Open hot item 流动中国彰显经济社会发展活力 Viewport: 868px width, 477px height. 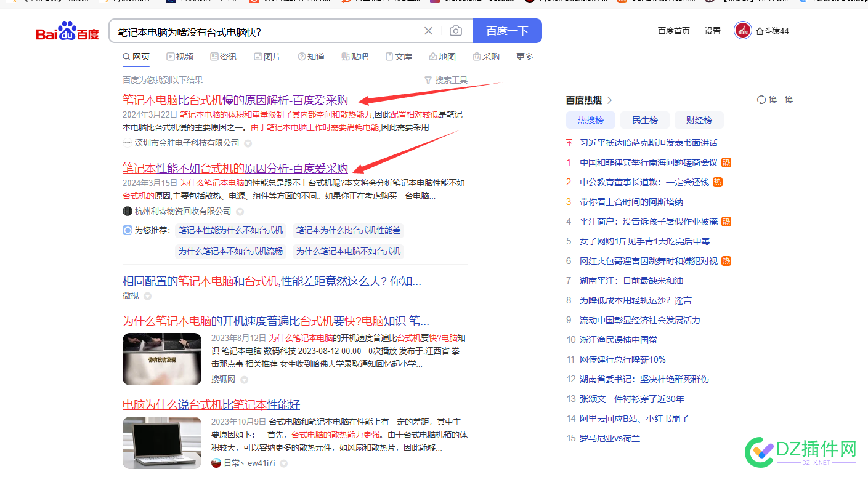click(x=640, y=320)
